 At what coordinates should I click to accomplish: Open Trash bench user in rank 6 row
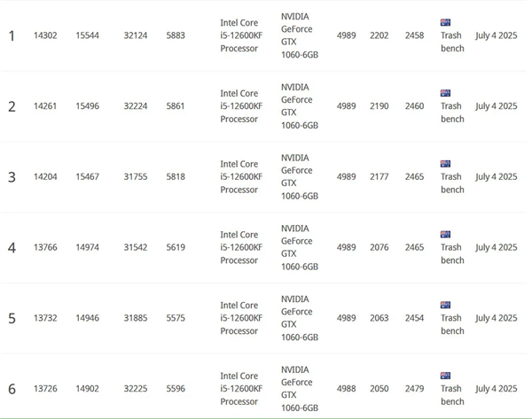452,395
